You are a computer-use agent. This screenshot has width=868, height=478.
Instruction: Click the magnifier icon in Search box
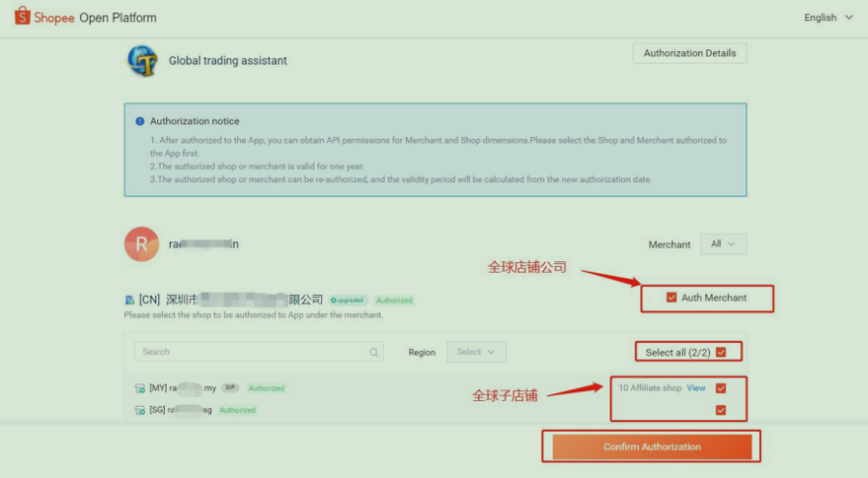(x=373, y=353)
